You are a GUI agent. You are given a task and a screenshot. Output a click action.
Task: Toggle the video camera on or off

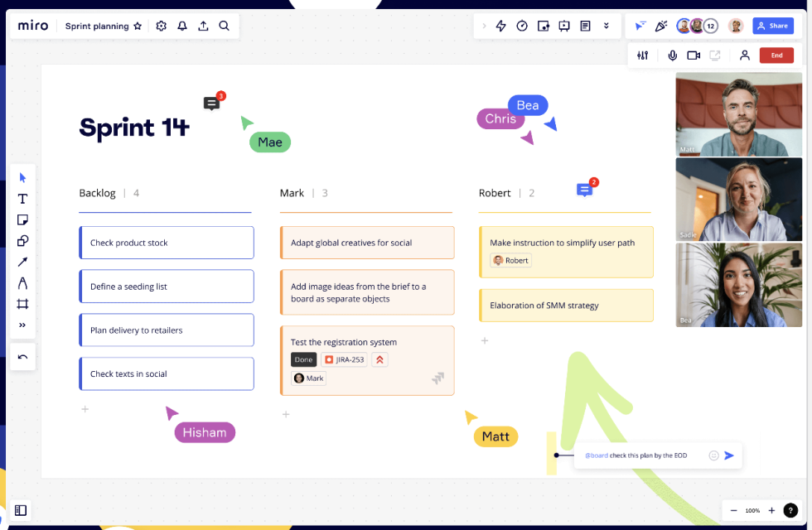click(x=694, y=55)
